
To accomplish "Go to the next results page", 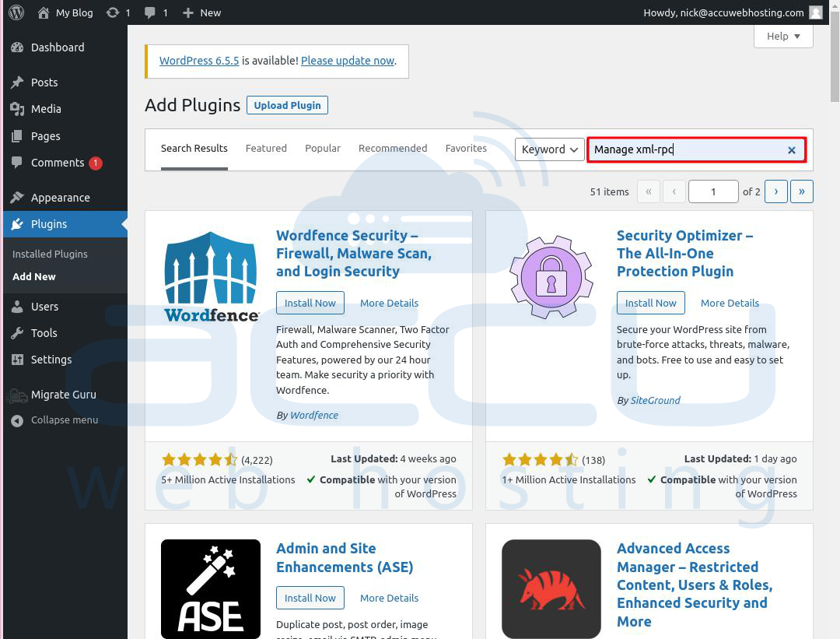I will (x=776, y=191).
